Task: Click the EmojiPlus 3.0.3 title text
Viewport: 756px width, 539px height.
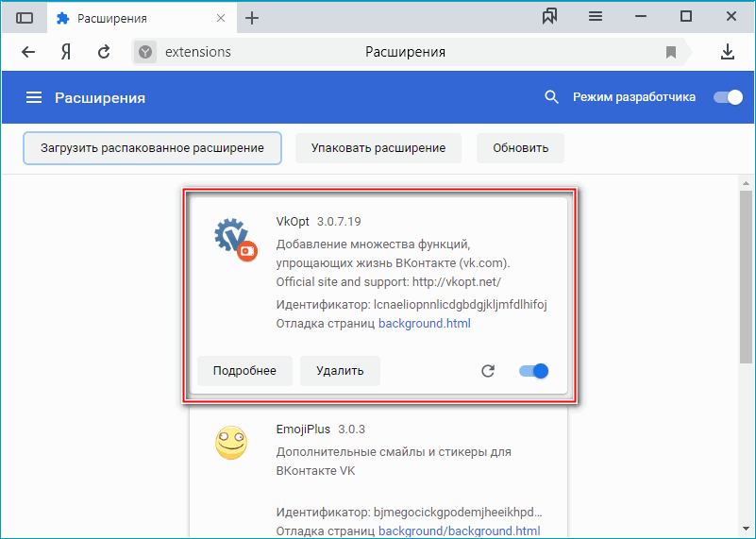Action: point(321,430)
